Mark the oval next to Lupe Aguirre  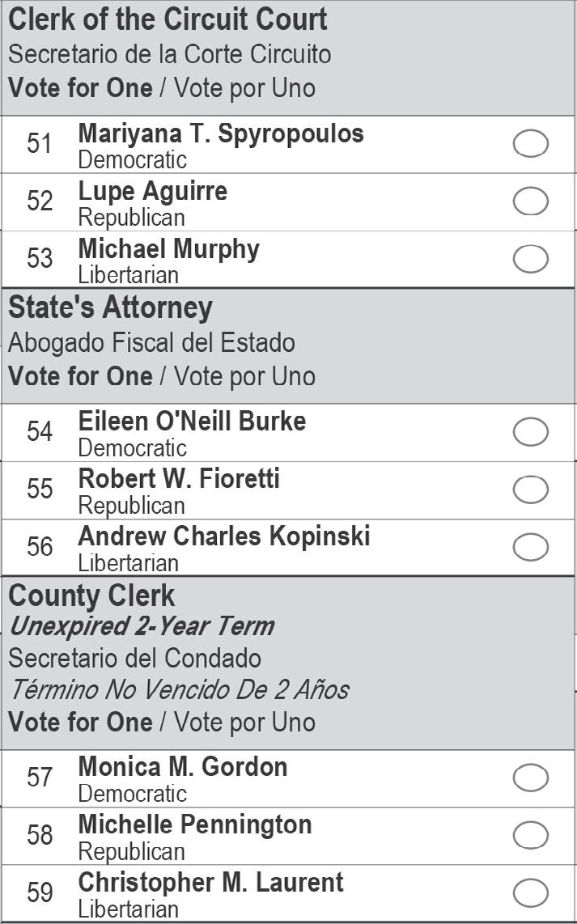tap(530, 201)
